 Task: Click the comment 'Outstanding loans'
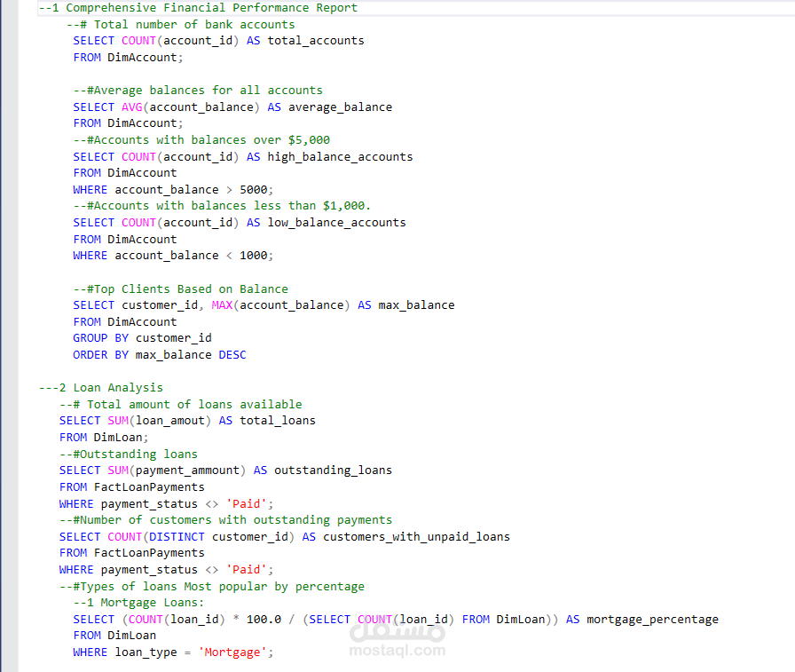pos(138,455)
